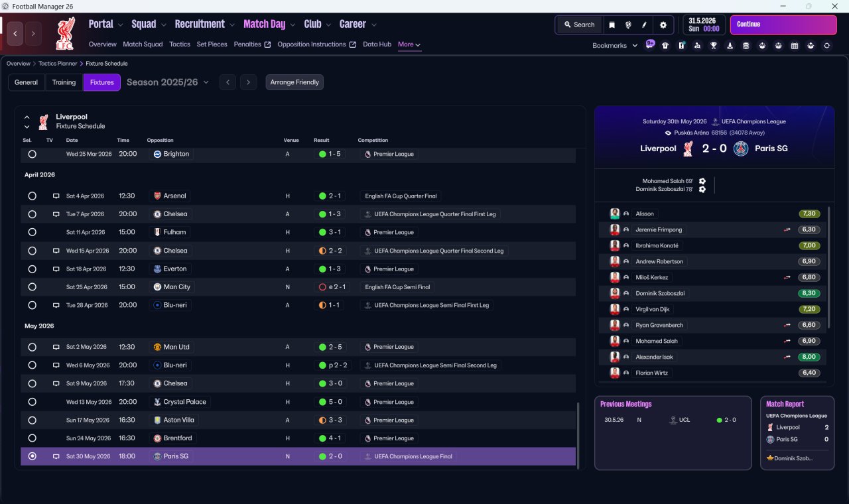
Task: Click the pencil edit icon in top bar
Action: (644, 25)
